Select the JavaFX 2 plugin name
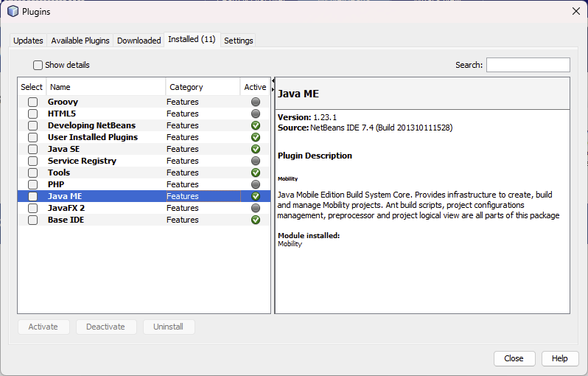Image resolution: width=588 pixels, height=376 pixels. (x=66, y=208)
